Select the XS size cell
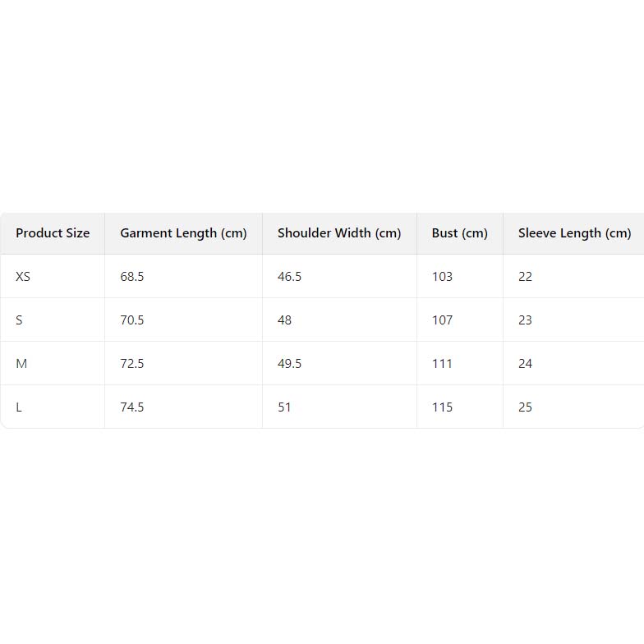The width and height of the screenshot is (644, 644). tap(23, 277)
